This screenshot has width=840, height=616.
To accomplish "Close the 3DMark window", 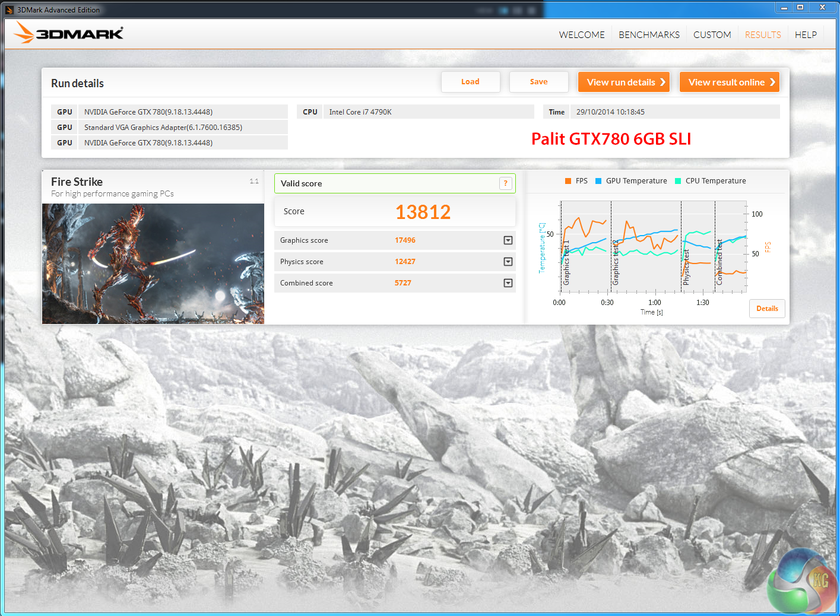I will pyautogui.click(x=822, y=8).
